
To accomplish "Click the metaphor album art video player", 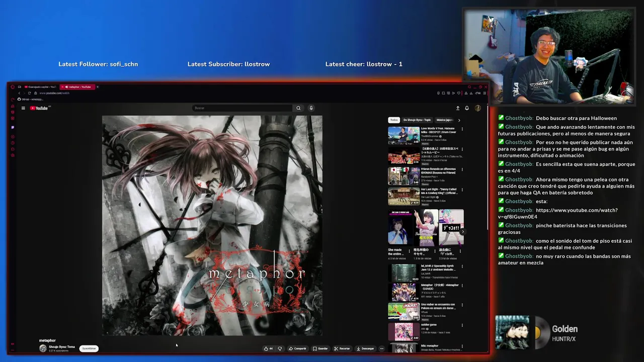I will coord(212,225).
